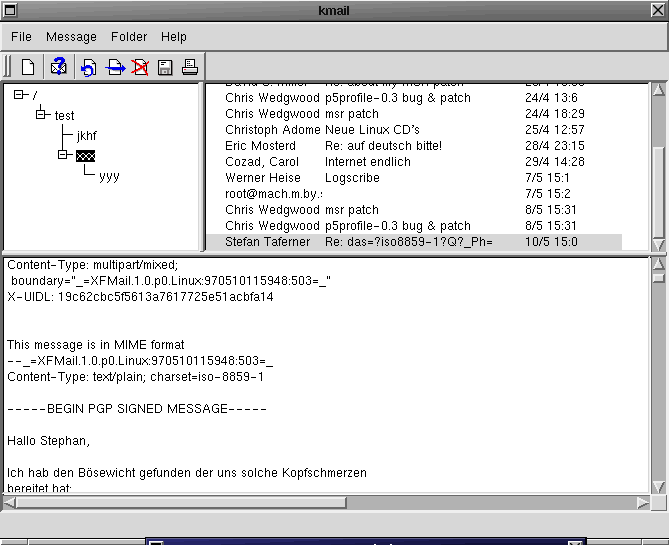
Task: Collapse the test folder node
Action: 41,114
